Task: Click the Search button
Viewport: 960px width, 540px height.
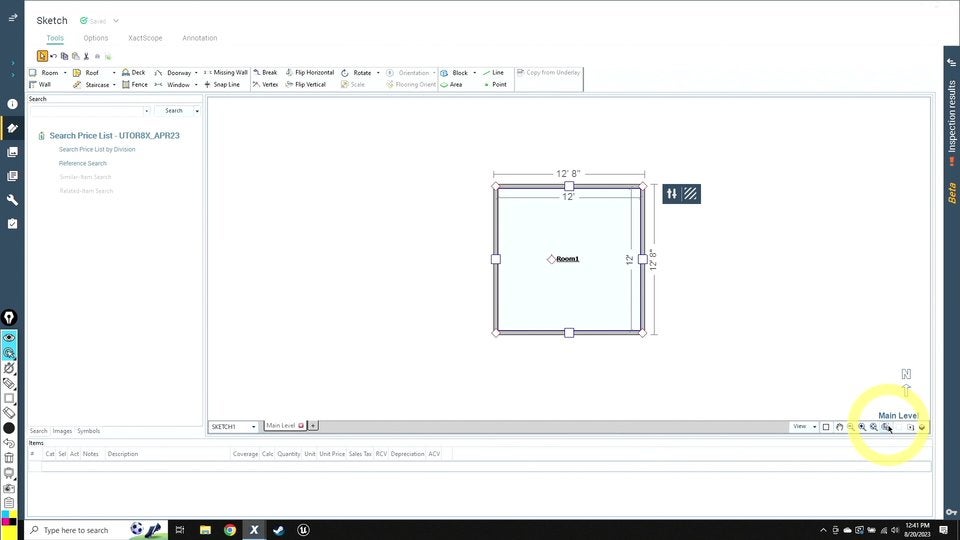Action: coord(174,111)
